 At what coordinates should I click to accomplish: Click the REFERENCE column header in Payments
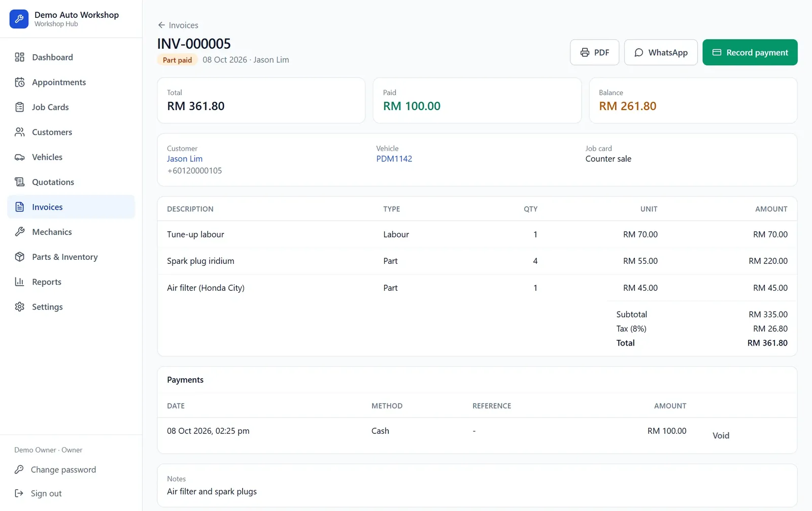[492, 406]
